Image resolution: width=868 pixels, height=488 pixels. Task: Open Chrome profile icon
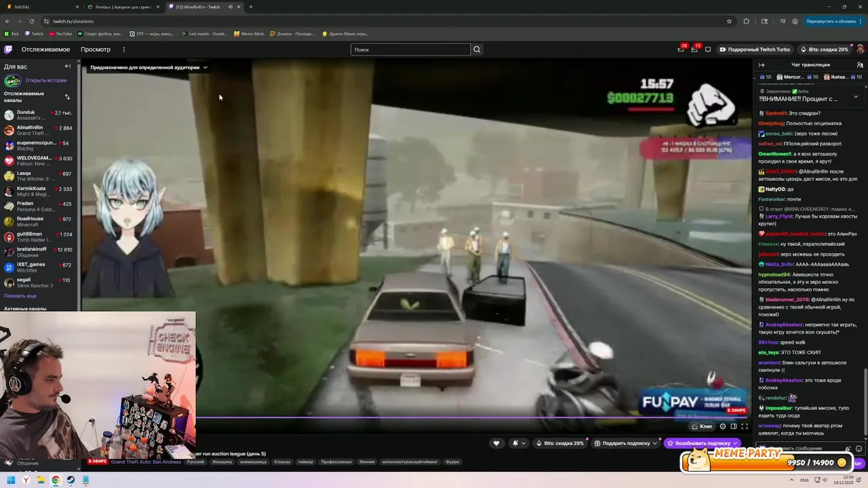click(x=793, y=21)
